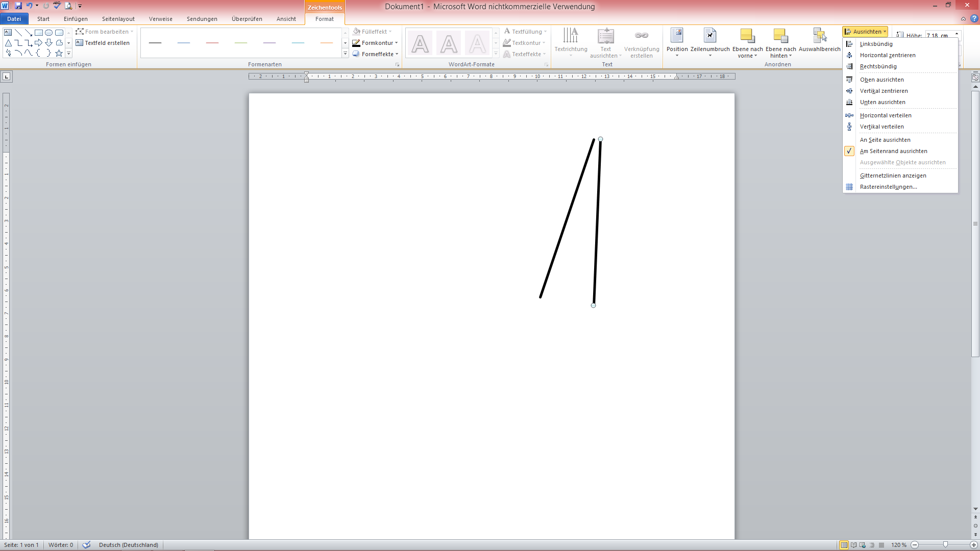The image size is (980, 551).
Task: Click the Word help question icon
Action: (x=974, y=18)
